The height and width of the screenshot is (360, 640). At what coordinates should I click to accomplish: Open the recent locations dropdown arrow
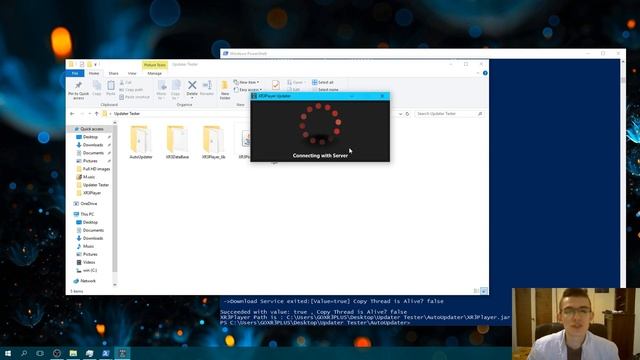click(89, 114)
